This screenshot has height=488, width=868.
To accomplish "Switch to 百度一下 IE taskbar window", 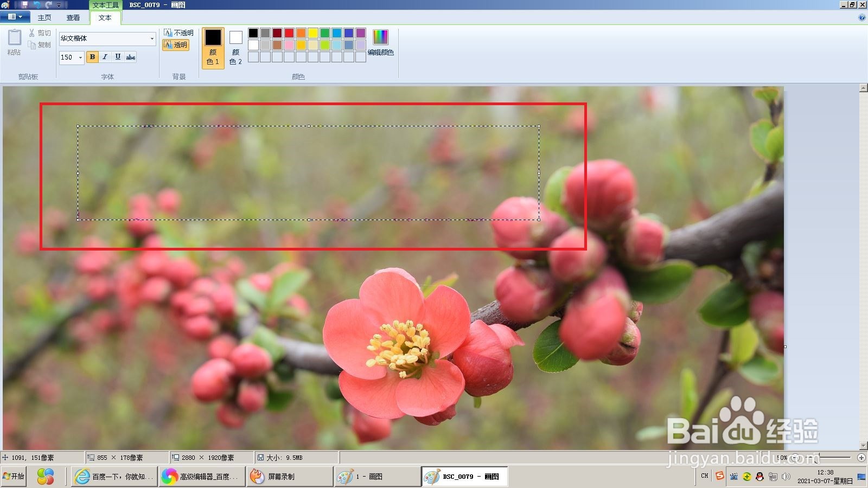I will (114, 477).
